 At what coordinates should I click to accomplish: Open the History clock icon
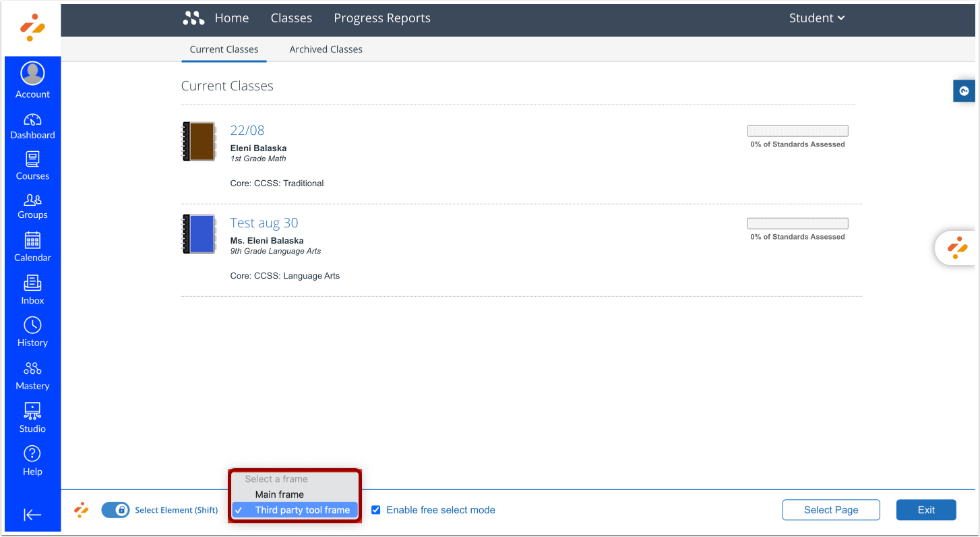coord(32,325)
